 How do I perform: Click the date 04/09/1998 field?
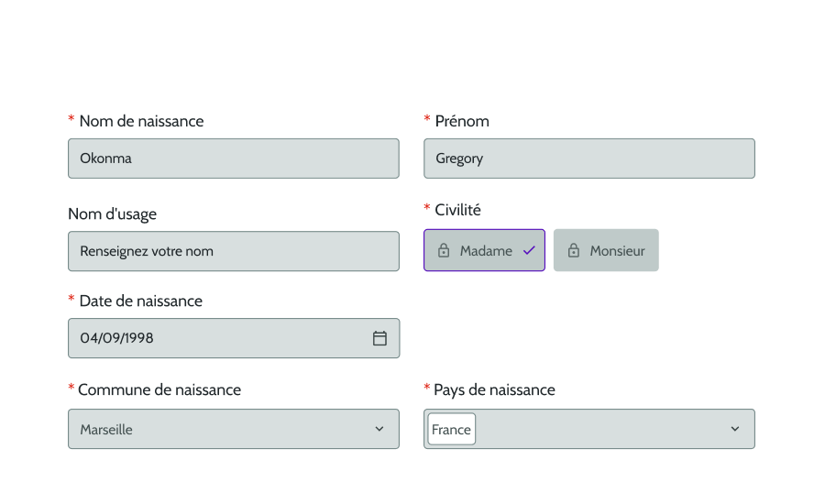tap(234, 338)
